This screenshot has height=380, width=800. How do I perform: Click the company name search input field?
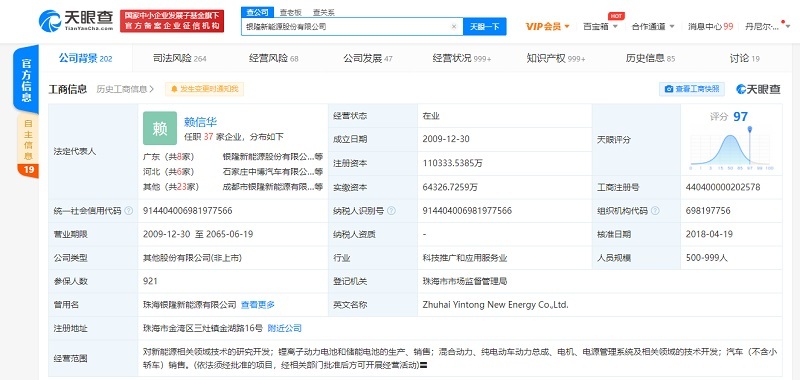346,27
